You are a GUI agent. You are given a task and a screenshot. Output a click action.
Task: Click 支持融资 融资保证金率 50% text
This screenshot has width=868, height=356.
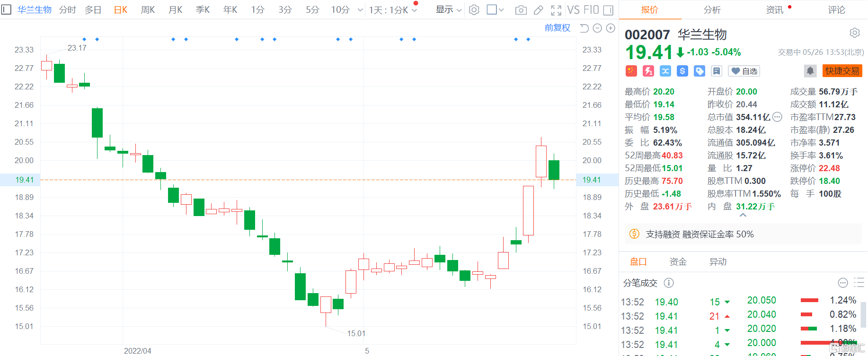(x=700, y=234)
